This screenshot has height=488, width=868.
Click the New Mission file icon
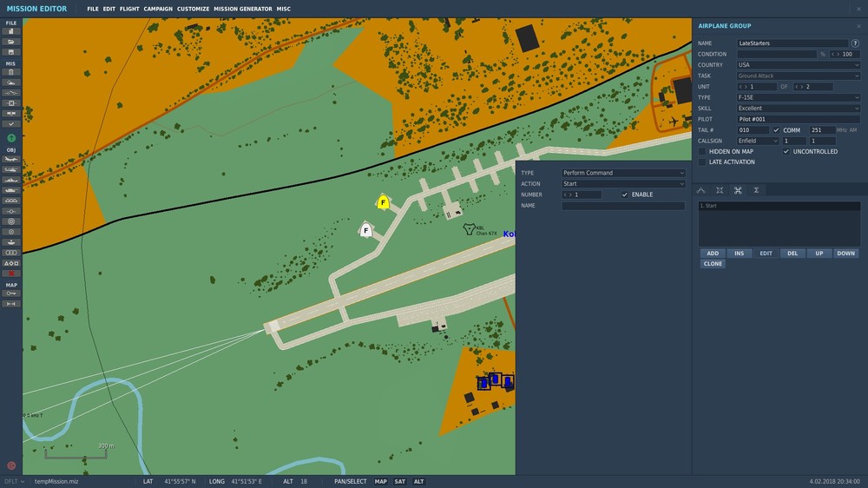point(10,31)
